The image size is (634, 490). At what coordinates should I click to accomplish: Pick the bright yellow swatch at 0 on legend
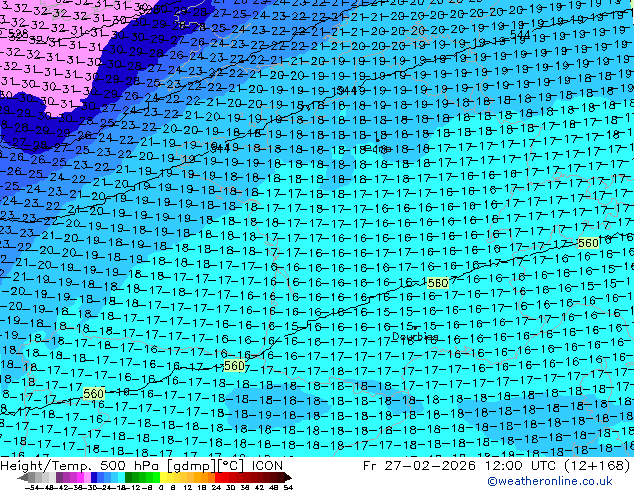coord(163,478)
